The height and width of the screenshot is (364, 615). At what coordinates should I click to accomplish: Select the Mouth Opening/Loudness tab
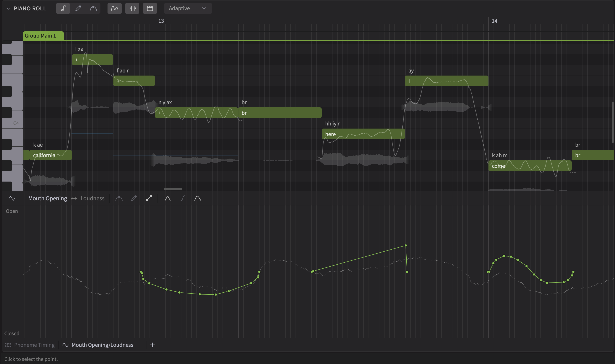click(x=98, y=345)
